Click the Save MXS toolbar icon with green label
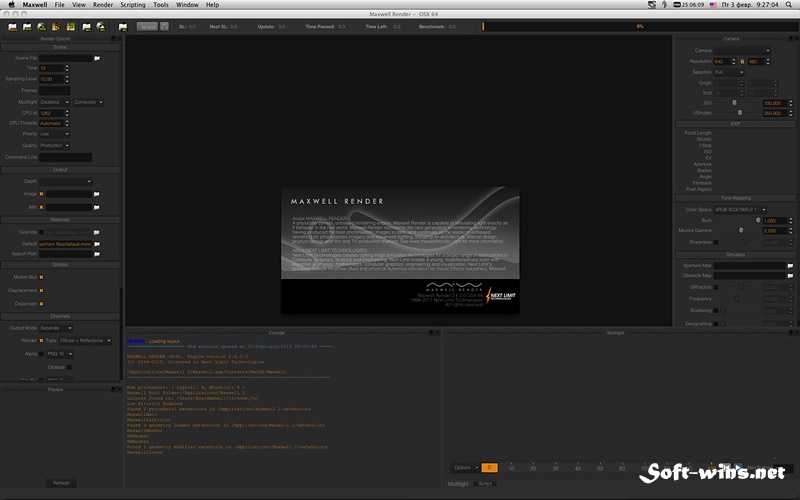 click(27, 27)
